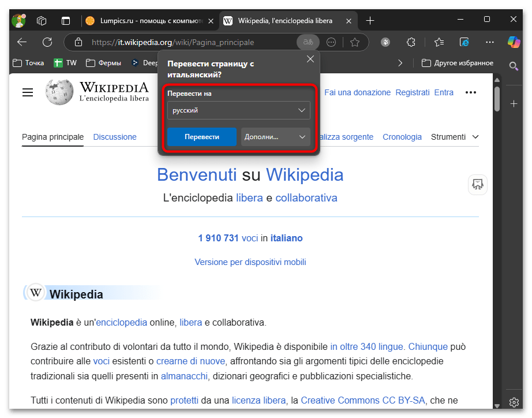Open the TW bookmark
532x418 pixels.
point(65,63)
